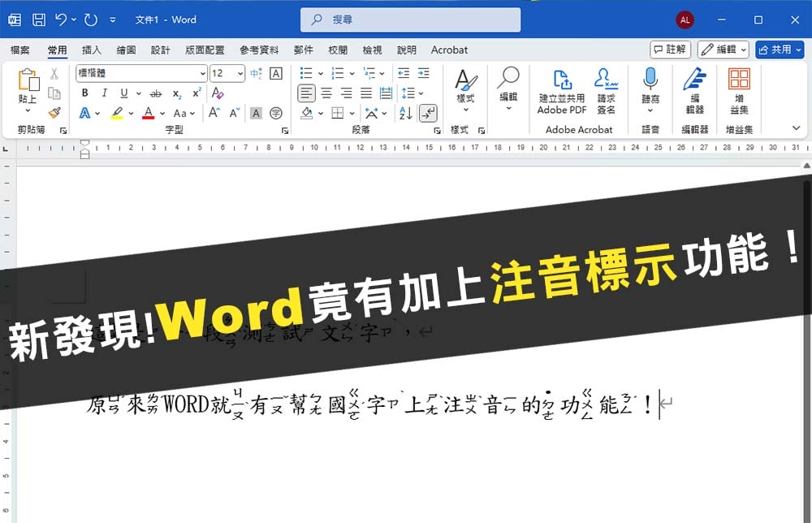
Task: Click the Paste (貼上) clipboard icon
Action: coord(28,80)
